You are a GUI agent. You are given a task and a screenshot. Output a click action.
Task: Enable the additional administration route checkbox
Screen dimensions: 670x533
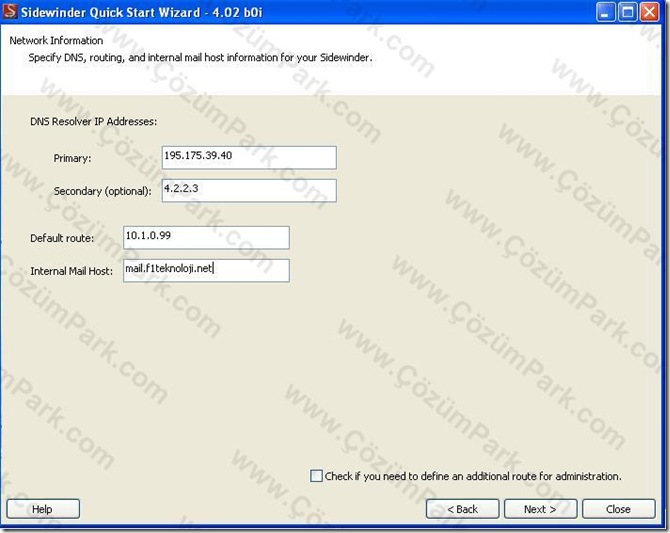click(316, 476)
